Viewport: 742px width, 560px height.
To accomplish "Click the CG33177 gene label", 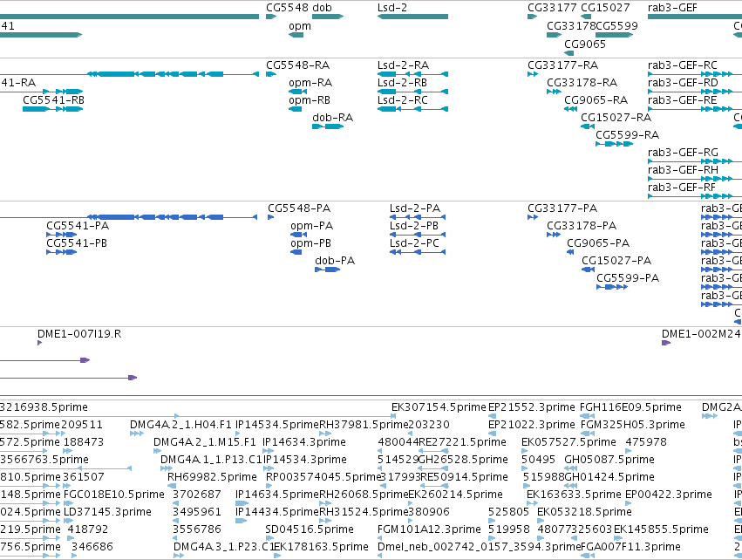I will (x=552, y=8).
